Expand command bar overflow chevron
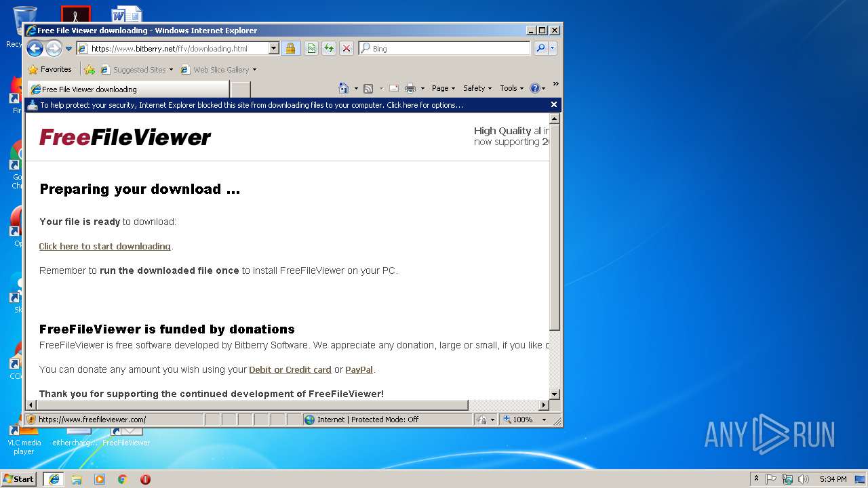868x488 pixels. 555,85
